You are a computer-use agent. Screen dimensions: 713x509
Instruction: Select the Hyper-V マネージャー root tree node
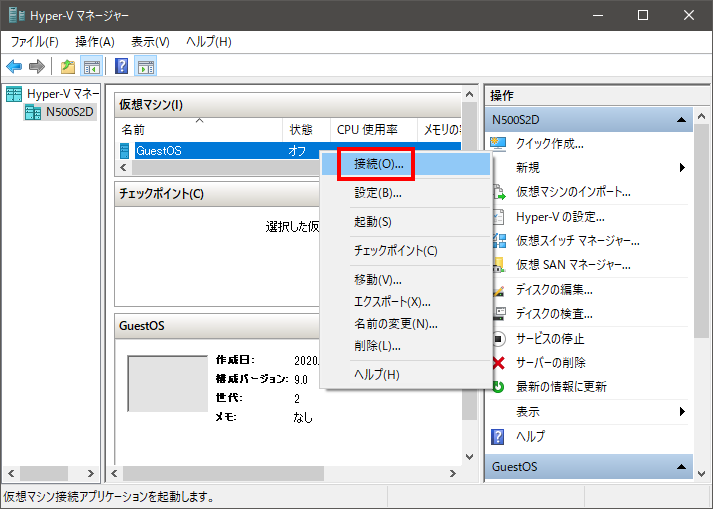click(x=52, y=94)
